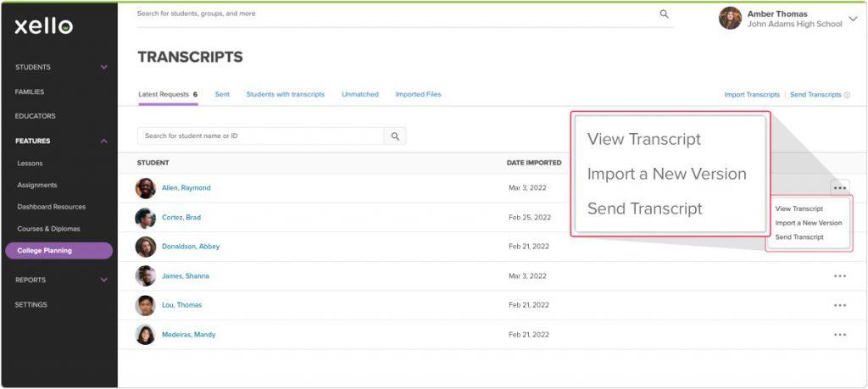Open the Donaldson, Abbey student link
This screenshot has height=389, width=868.
click(191, 247)
